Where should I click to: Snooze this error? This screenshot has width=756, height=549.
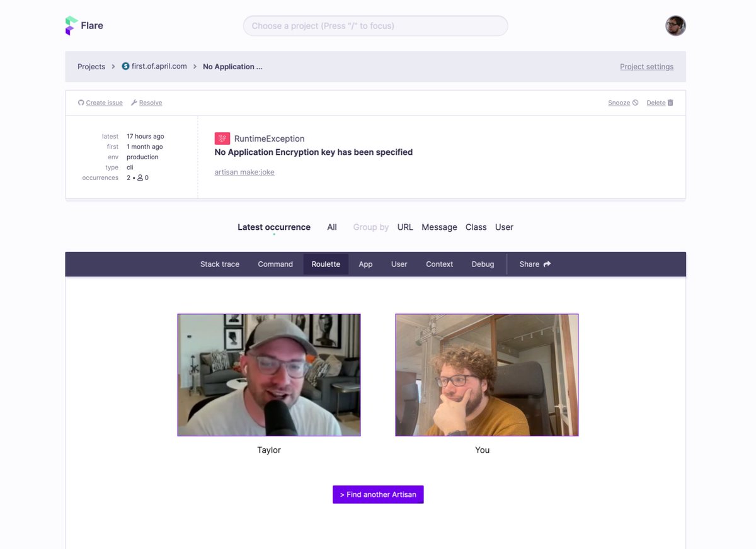pyautogui.click(x=619, y=103)
